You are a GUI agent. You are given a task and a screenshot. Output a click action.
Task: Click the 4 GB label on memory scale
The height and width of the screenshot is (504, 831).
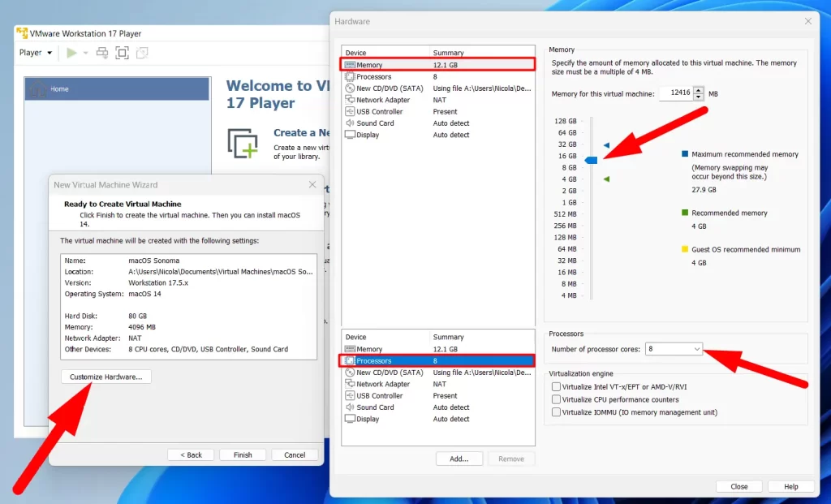[569, 179]
